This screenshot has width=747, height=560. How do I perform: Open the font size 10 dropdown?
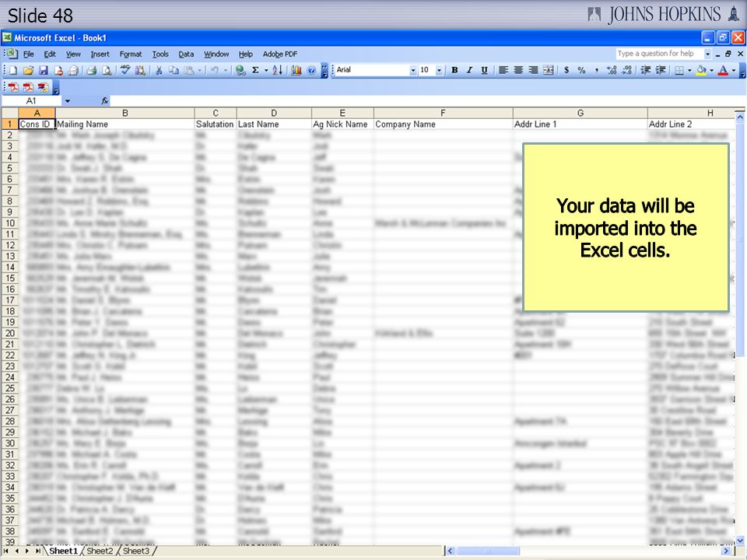[x=439, y=71]
